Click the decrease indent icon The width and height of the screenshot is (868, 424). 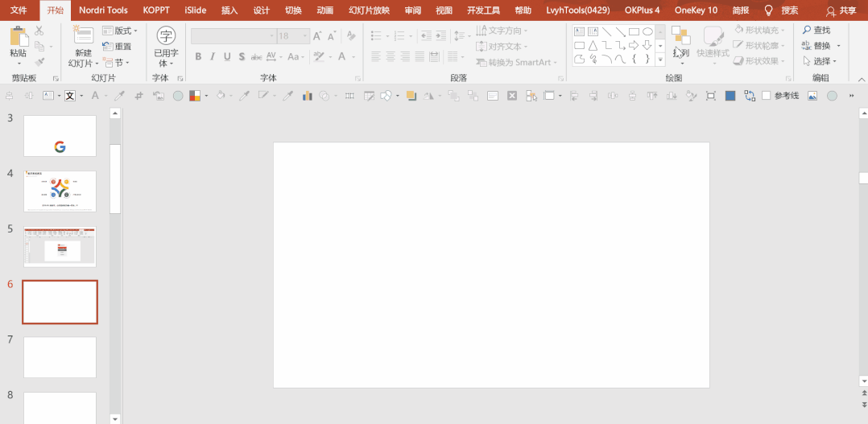426,36
